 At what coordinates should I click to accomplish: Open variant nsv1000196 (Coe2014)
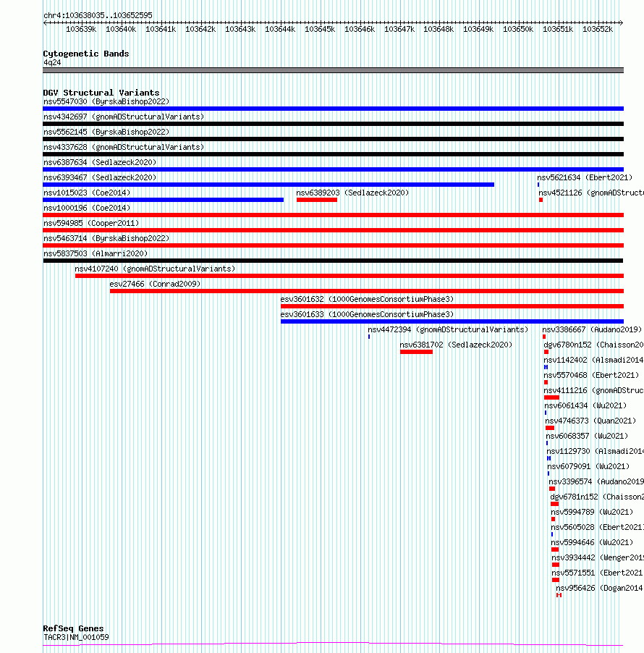(x=87, y=208)
